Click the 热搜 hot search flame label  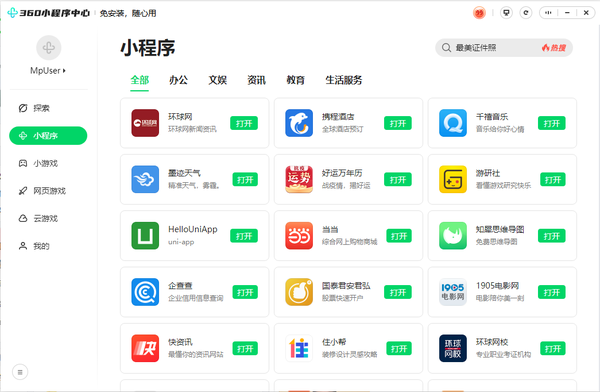pos(554,48)
